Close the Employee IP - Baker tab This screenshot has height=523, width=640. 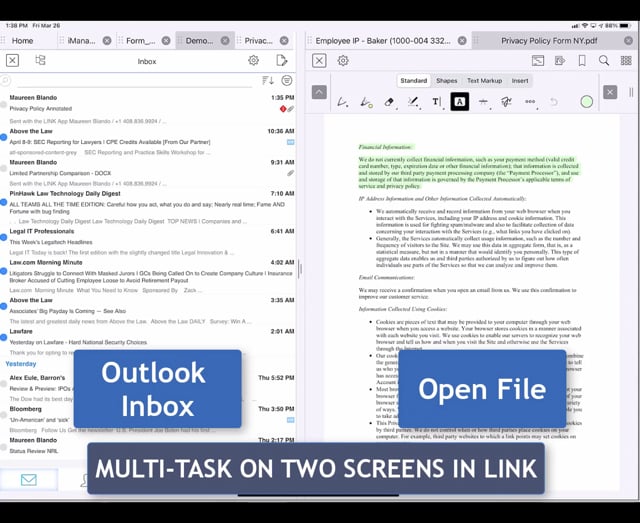(x=462, y=41)
